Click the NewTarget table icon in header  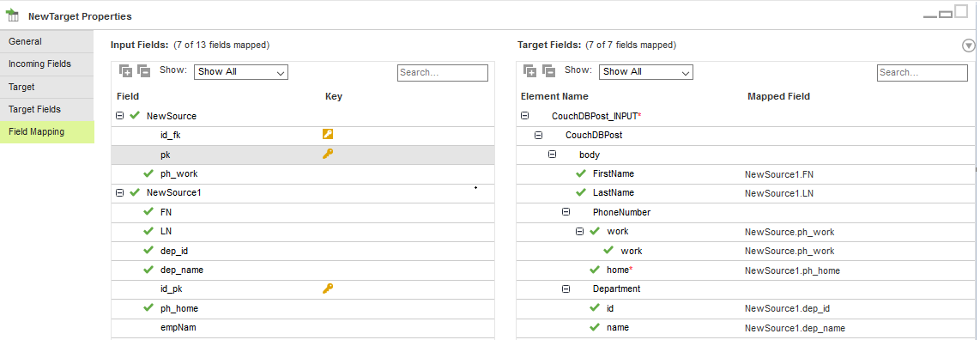click(x=13, y=15)
